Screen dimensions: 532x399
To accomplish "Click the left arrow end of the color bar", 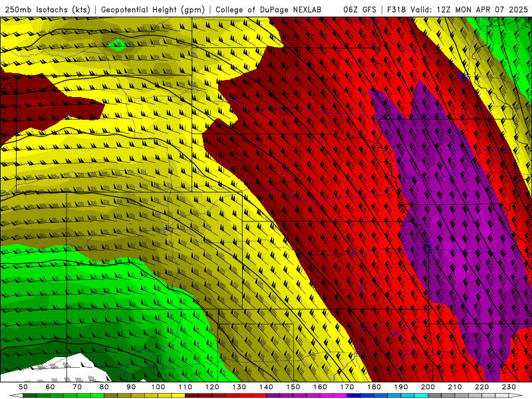I will pos(15,396).
